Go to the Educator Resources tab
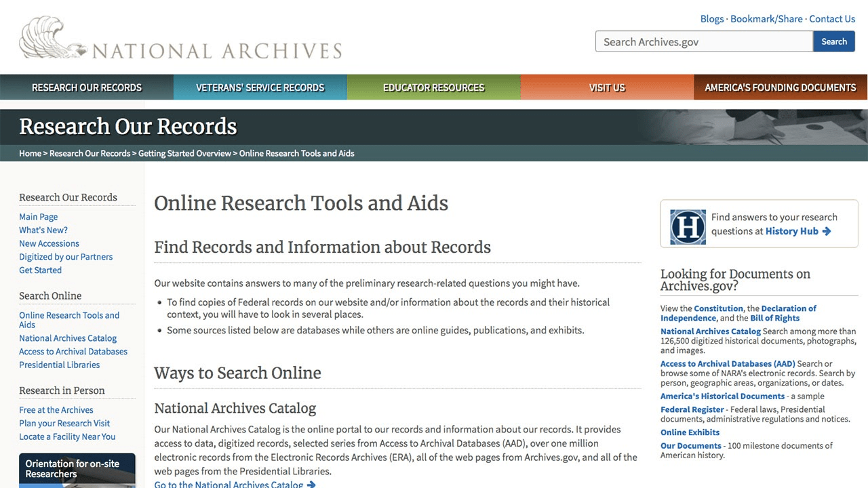This screenshot has height=488, width=868. pos(434,87)
